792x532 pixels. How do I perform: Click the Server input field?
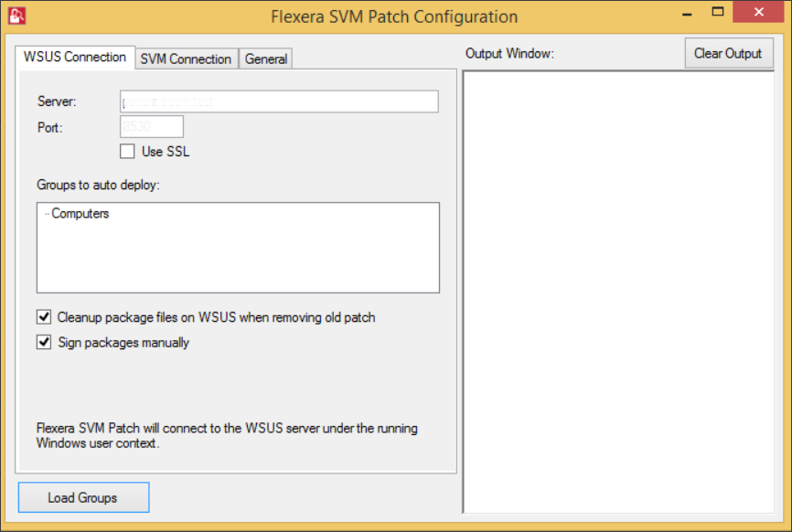(279, 101)
